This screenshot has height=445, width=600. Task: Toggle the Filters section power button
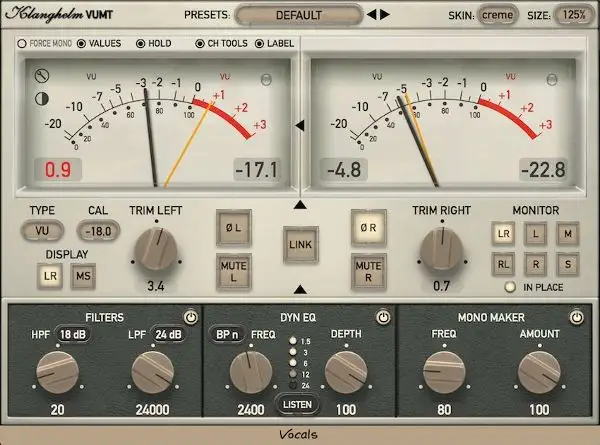[189, 316]
